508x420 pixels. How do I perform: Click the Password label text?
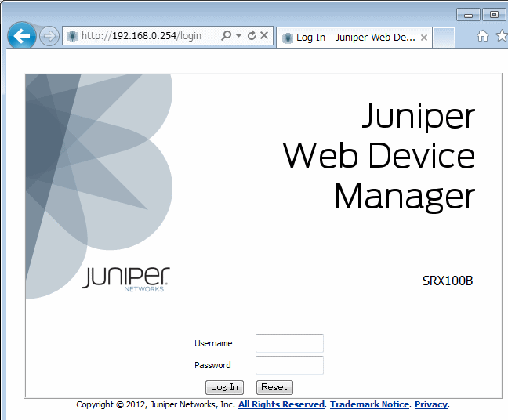[x=212, y=365]
